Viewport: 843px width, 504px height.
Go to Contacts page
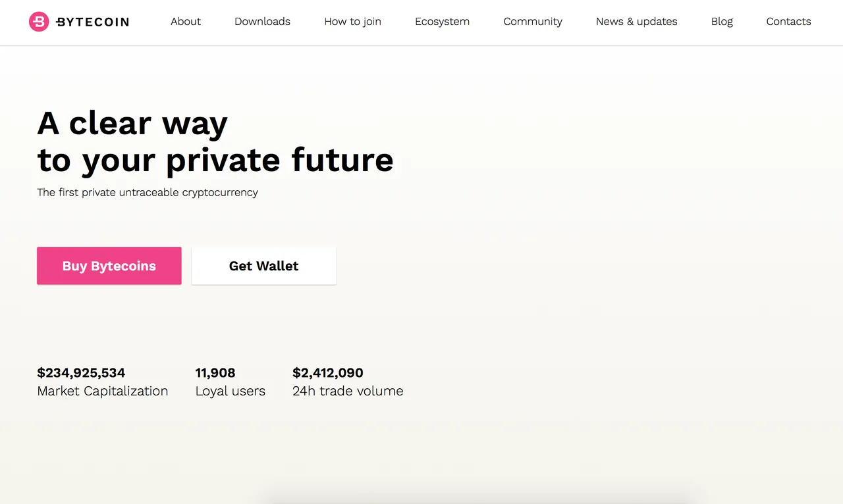(x=788, y=22)
